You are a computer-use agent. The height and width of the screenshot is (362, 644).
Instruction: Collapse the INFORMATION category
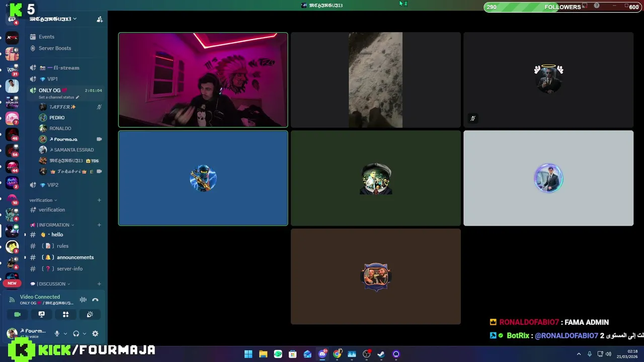[52, 225]
